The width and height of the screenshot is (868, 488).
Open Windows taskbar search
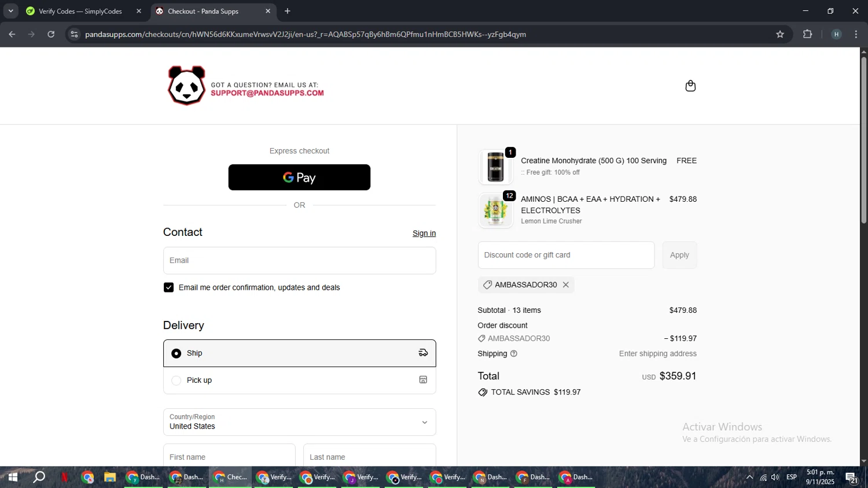pyautogui.click(x=39, y=478)
